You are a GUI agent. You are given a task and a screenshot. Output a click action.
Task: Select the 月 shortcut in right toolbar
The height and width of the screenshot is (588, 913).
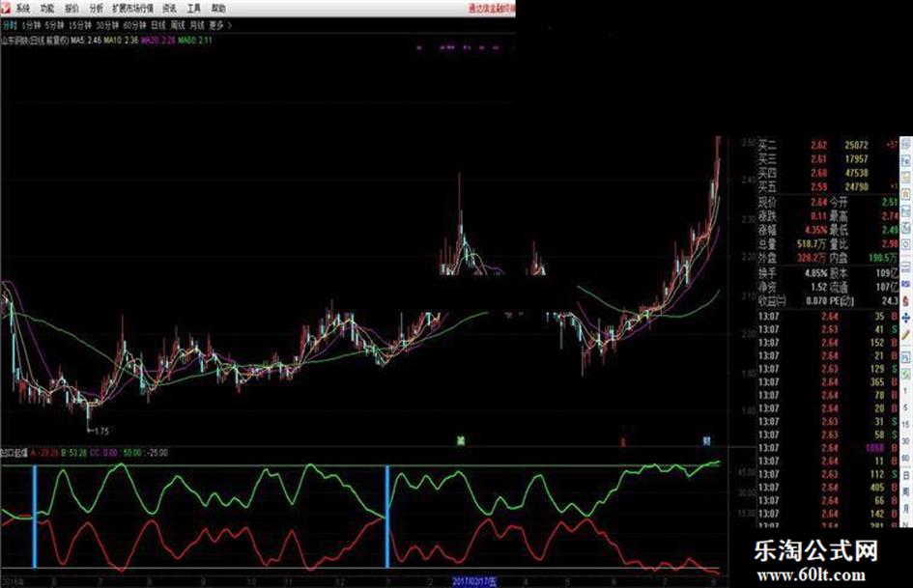pyautogui.click(x=906, y=509)
